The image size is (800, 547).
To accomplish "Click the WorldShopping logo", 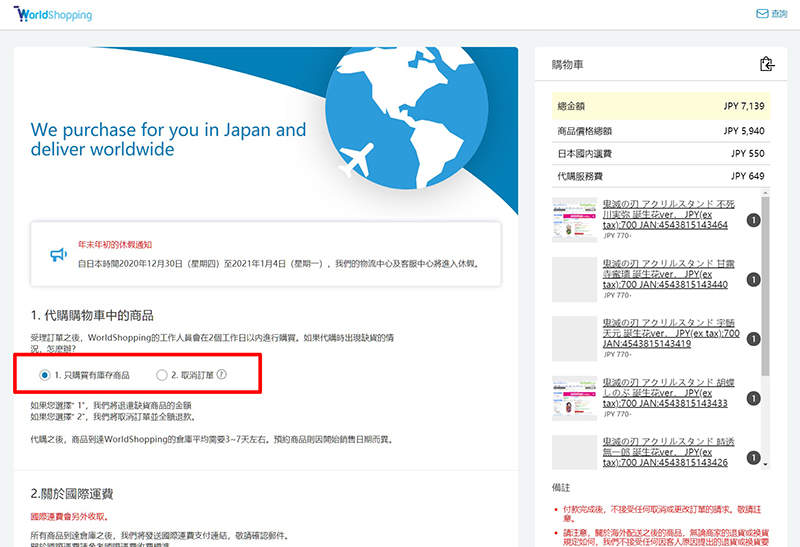I will point(53,14).
